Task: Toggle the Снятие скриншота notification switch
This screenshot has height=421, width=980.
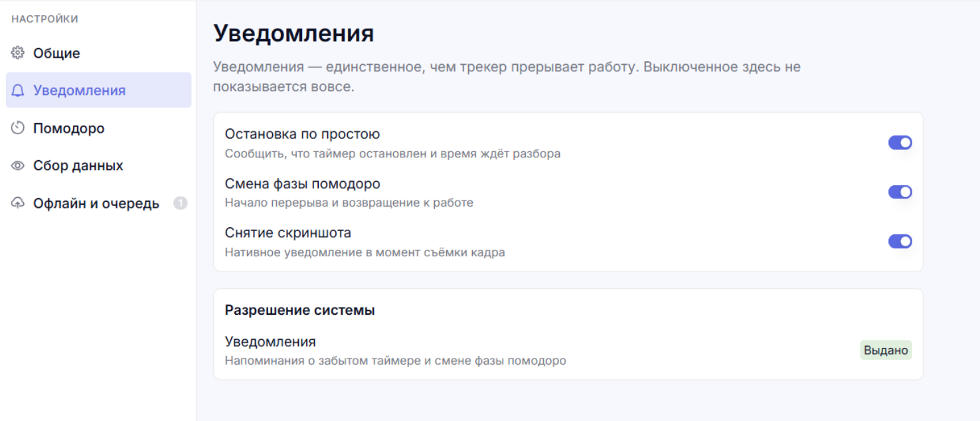Action: pyautogui.click(x=900, y=241)
